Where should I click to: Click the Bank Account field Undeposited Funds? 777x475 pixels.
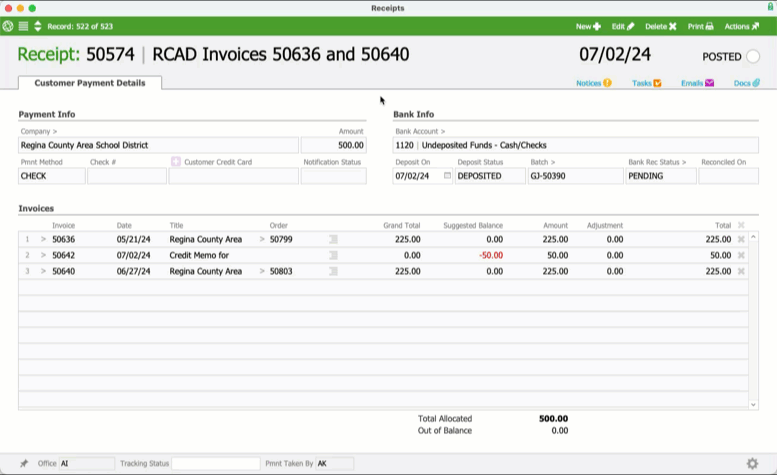[x=575, y=145]
